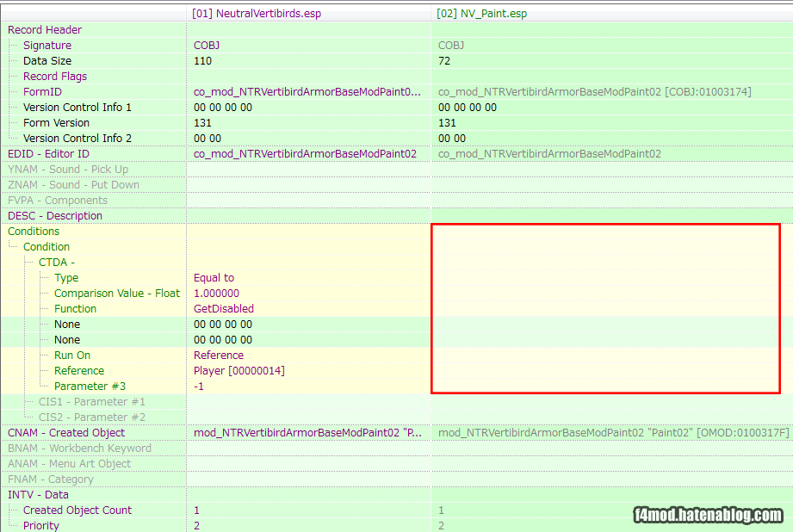Select Created Object value ending [OMOD:0100317F]
The image size is (793, 532).
[x=613, y=433]
